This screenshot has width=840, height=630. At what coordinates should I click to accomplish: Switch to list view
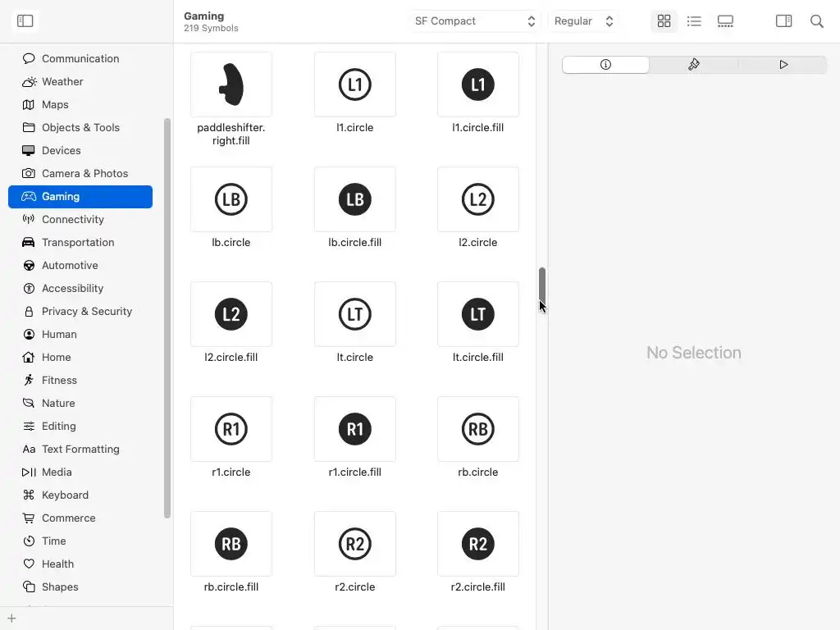click(694, 21)
